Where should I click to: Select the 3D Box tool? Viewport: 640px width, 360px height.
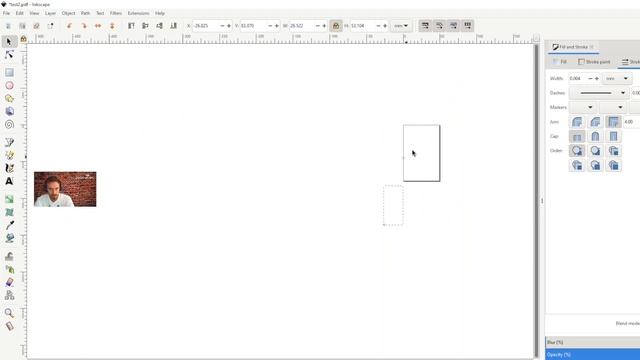[9, 111]
